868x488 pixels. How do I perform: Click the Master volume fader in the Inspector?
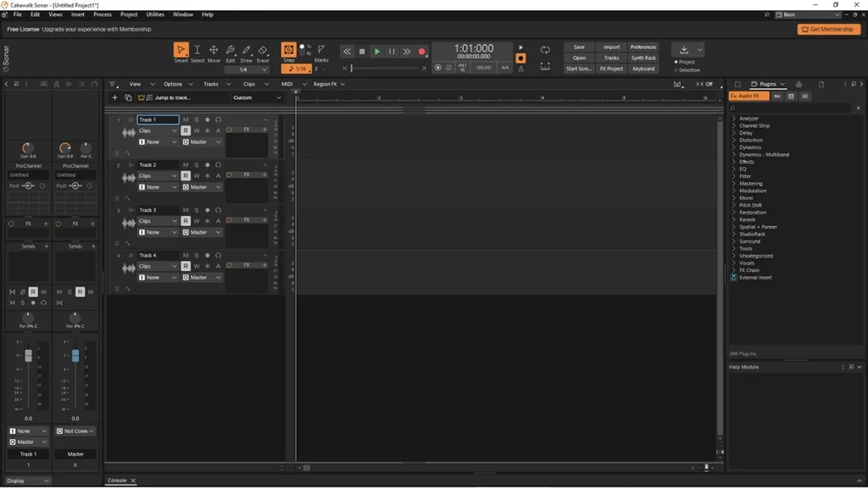75,356
